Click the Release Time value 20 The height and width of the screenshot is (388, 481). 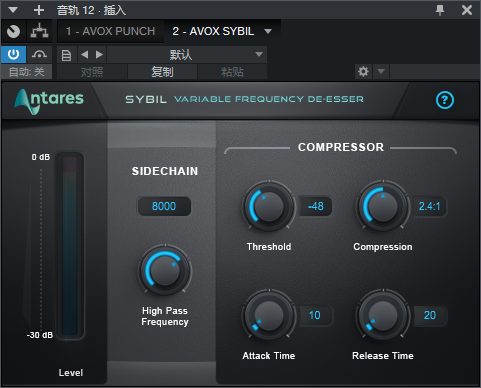point(430,315)
